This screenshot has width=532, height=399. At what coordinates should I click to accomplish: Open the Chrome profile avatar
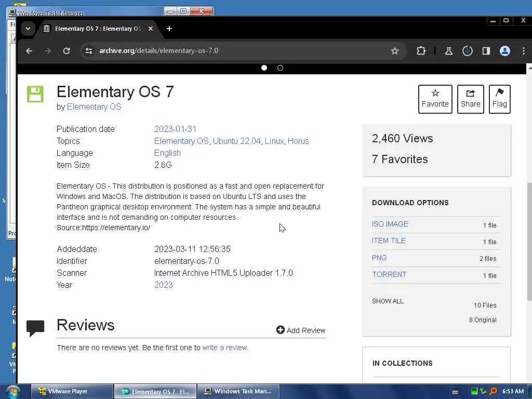pyautogui.click(x=505, y=51)
